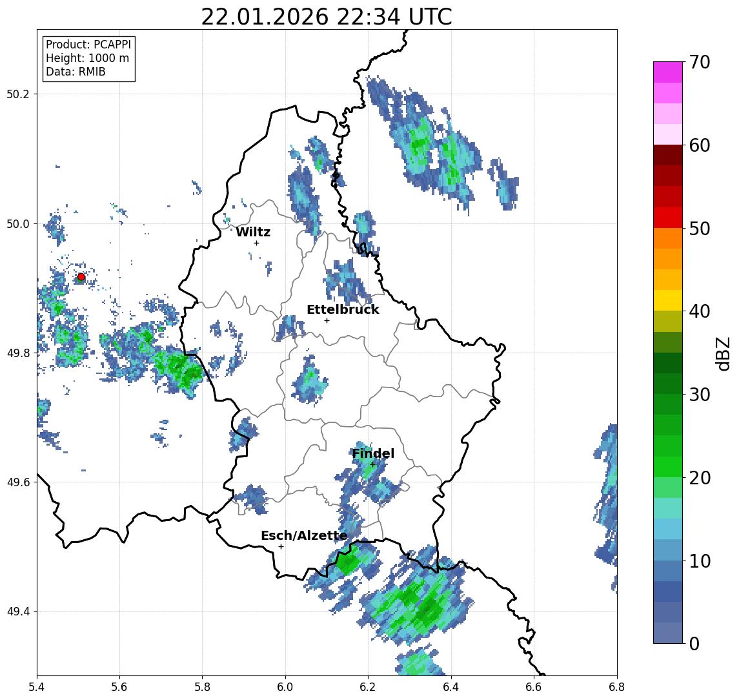The height and width of the screenshot is (700, 739).
Task: Click the 30 tick label on colorbar
Action: click(700, 395)
